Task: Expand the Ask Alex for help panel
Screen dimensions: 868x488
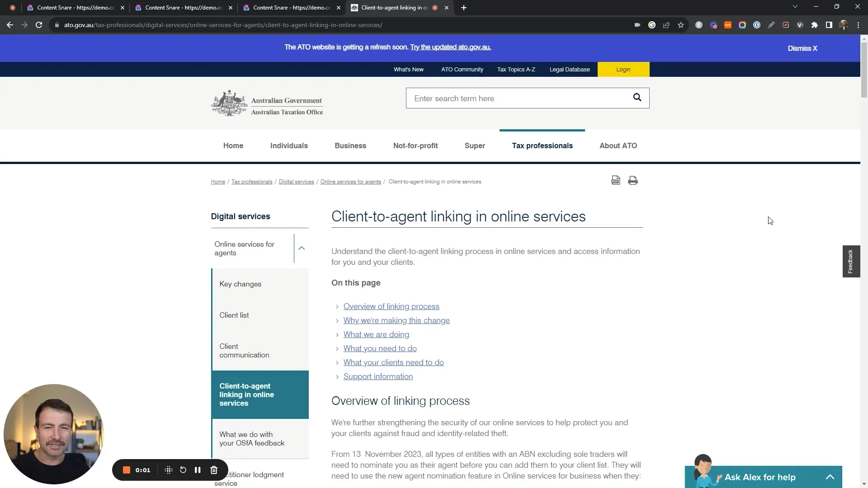Action: [830, 477]
